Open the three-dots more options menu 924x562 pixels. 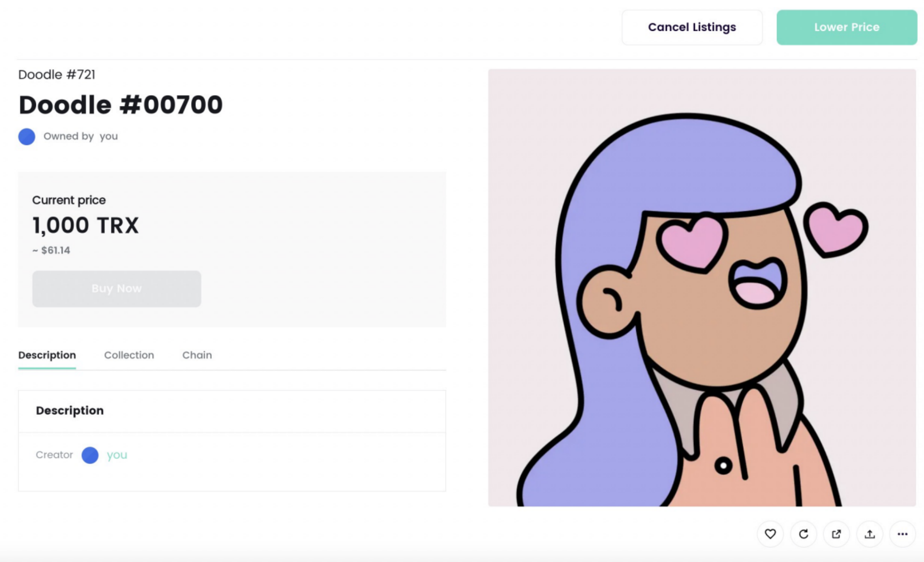903,534
